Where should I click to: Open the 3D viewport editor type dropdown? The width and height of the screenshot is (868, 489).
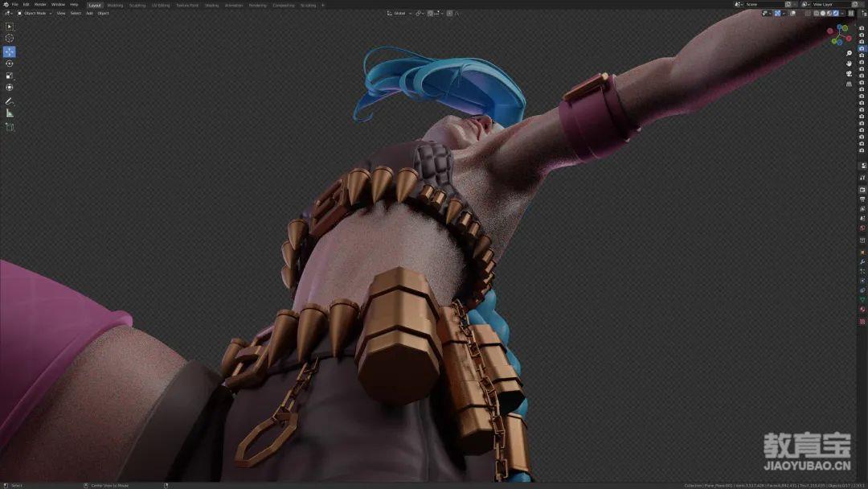click(8, 14)
